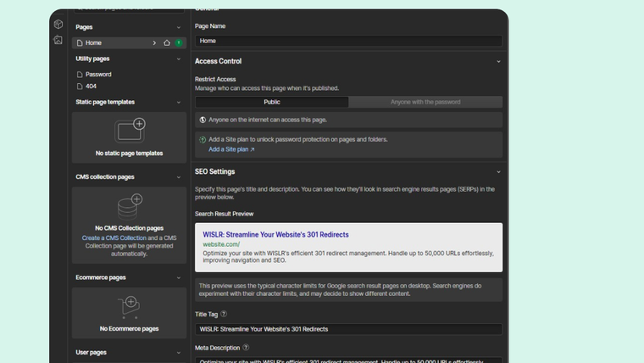Collapse the Static page templates group
The width and height of the screenshot is (644, 363).
[179, 102]
